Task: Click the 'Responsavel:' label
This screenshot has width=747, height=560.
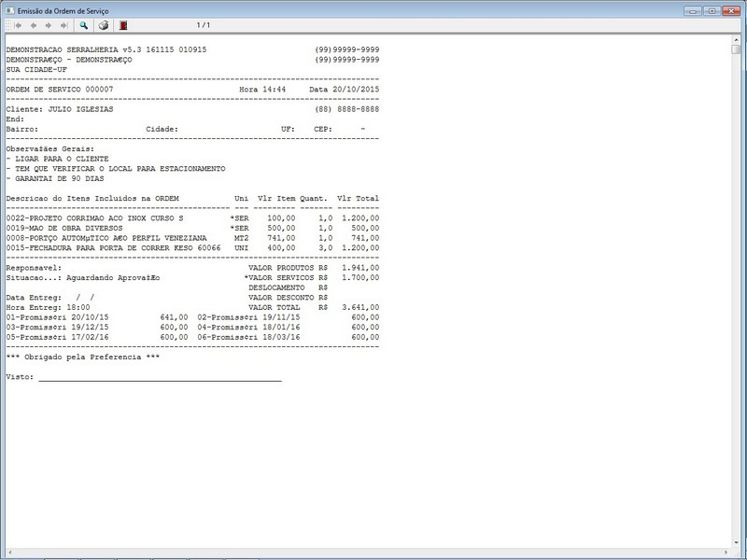Action: [34, 268]
